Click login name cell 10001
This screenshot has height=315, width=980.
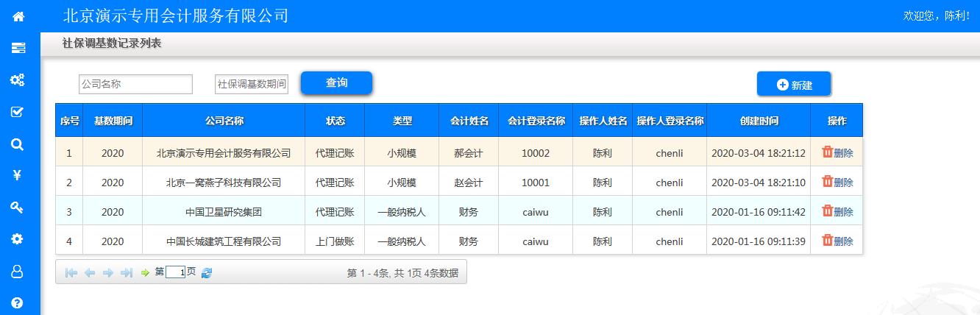click(536, 183)
